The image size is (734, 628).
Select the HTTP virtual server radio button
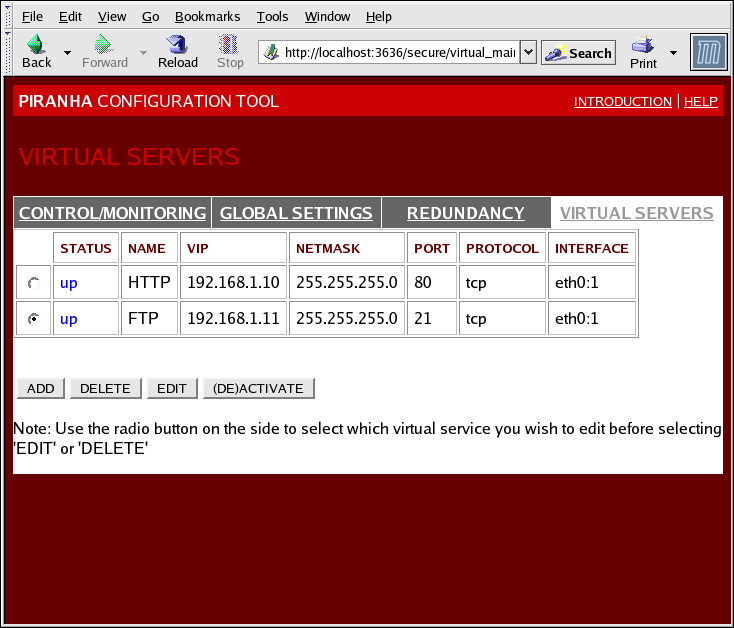click(x=35, y=284)
